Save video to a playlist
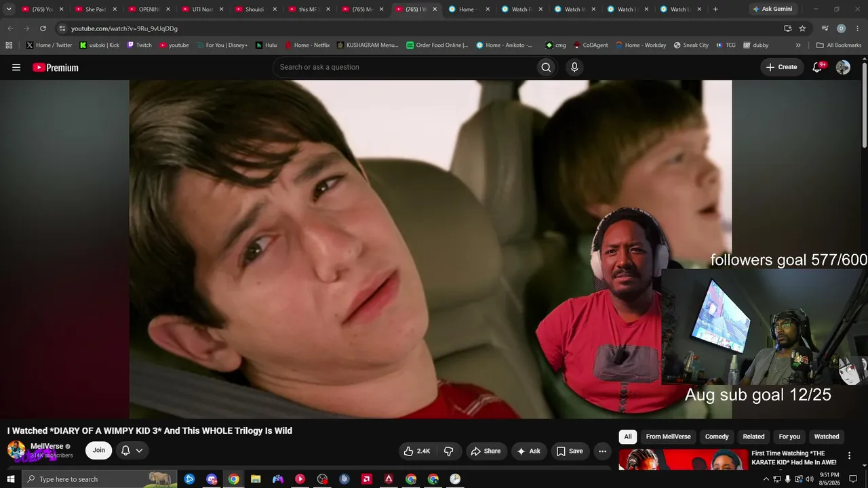 tap(570, 451)
